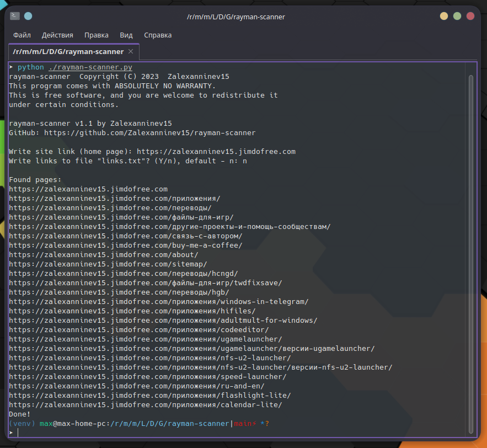
Task: Open the Действия menu
Action: (x=57, y=35)
